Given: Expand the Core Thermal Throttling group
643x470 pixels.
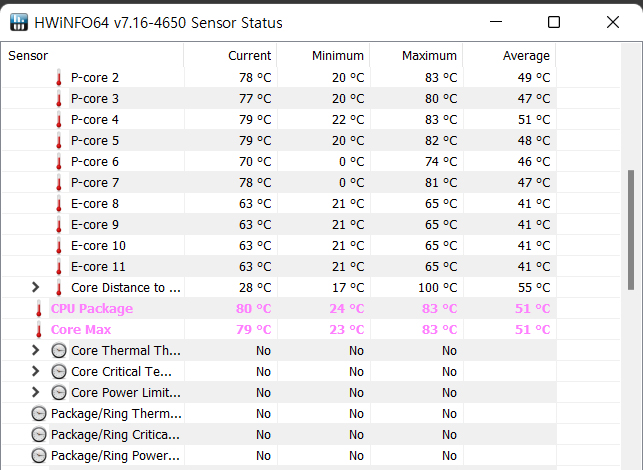Looking at the screenshot, I should [x=36, y=351].
